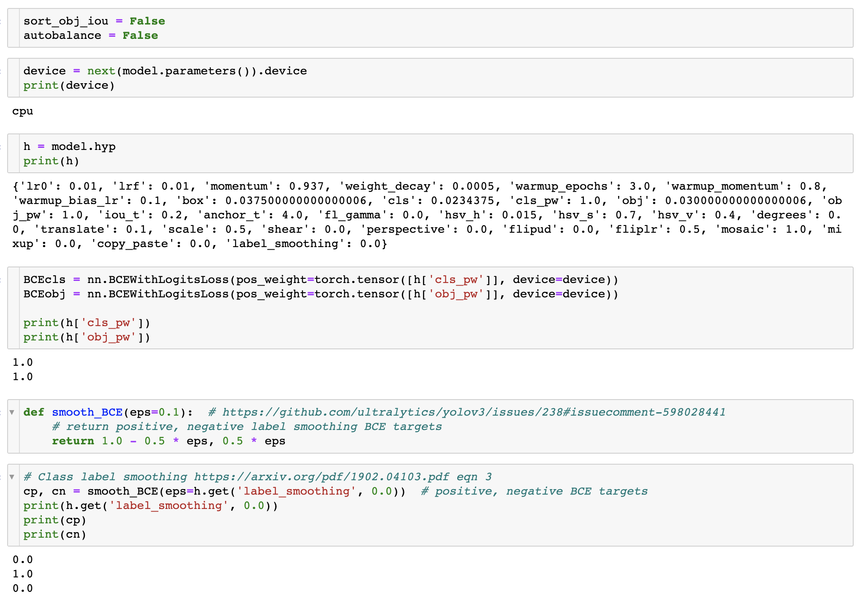Open the arxiv.org 1902.04103 PDF link
868x604 pixels.
321,477
